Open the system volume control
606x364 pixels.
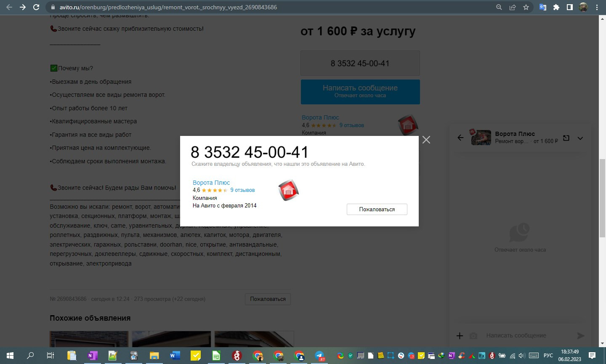point(522,356)
